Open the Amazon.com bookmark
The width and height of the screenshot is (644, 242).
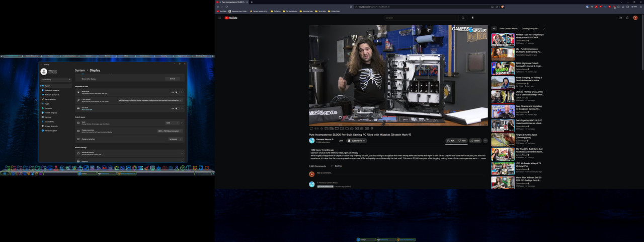(238, 11)
